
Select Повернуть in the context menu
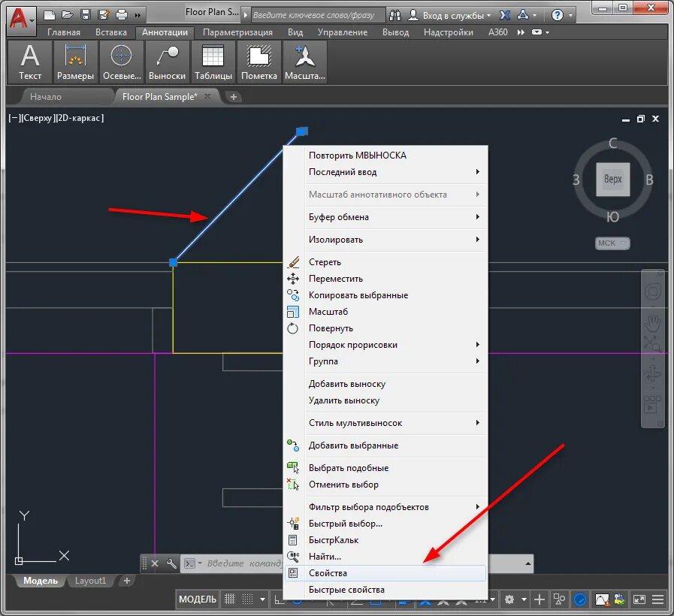(x=385, y=328)
